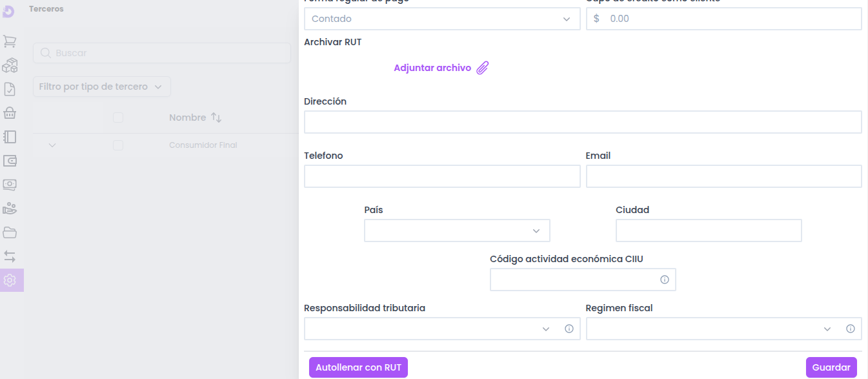Click into the Dirección input field
Viewport: 868px width, 379px height.
(x=583, y=122)
